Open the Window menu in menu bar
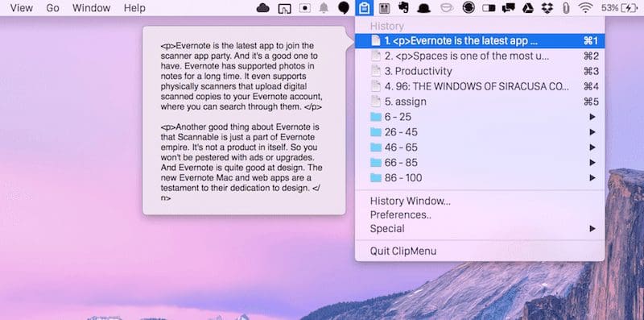This screenshot has height=320, width=644. pos(91,8)
